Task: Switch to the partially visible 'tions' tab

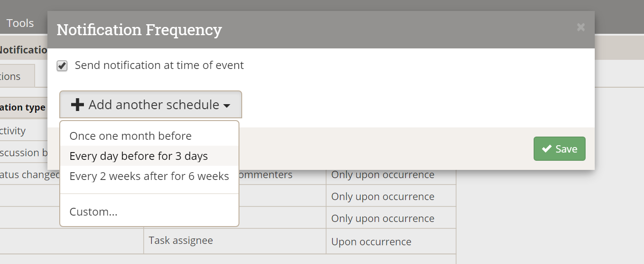Action: [x=11, y=76]
